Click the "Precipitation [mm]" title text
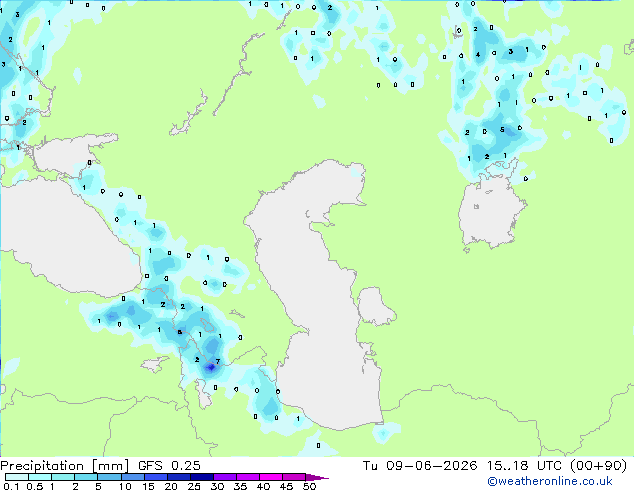 point(64,466)
